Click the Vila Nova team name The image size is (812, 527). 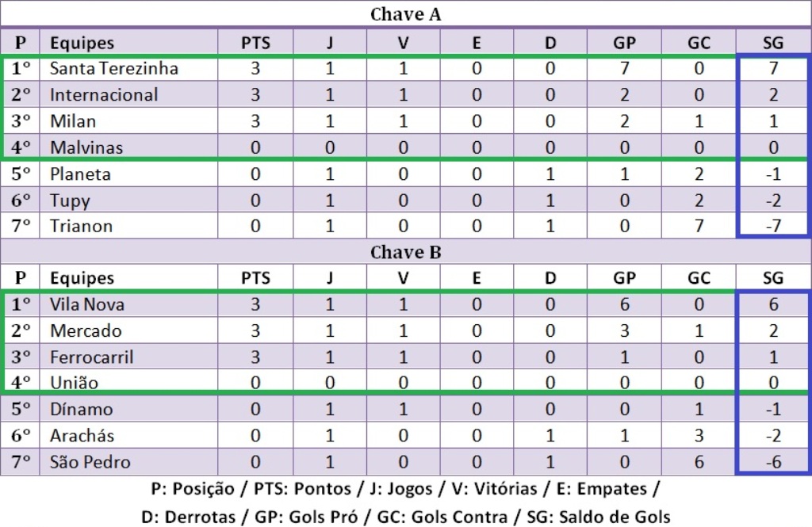click(86, 304)
